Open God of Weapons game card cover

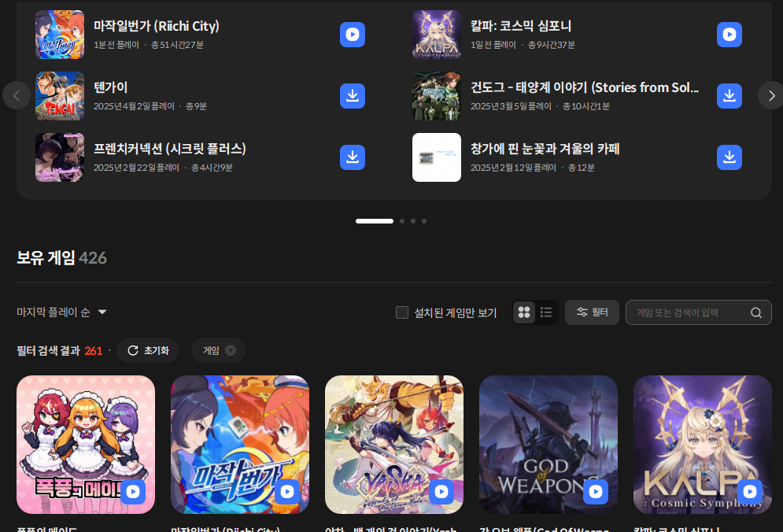click(548, 445)
